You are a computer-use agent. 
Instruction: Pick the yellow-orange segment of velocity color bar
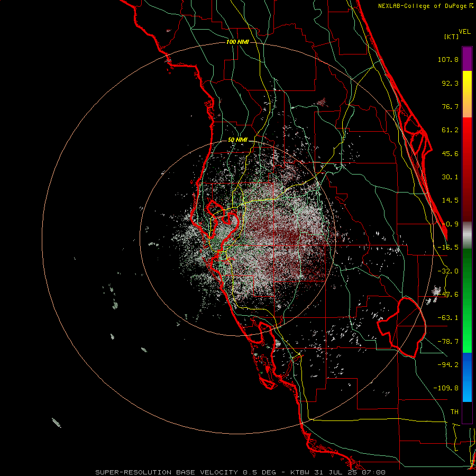click(467, 94)
